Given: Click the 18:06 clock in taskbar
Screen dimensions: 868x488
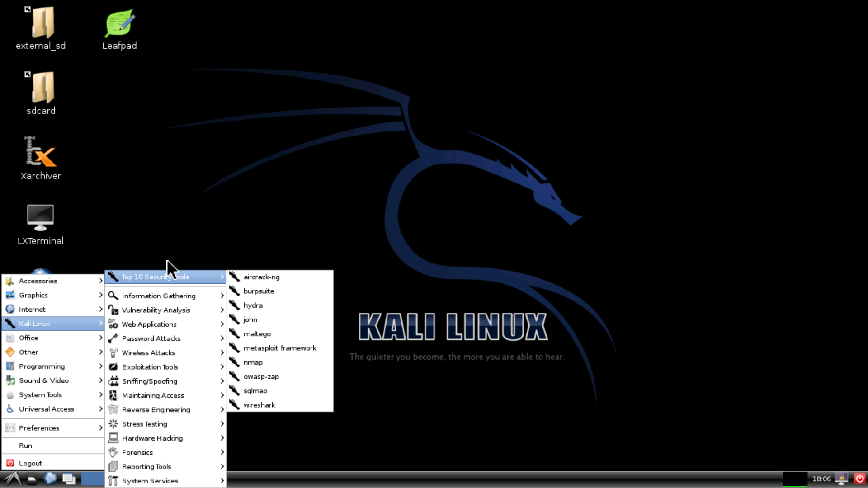Looking at the screenshot, I should coord(821,479).
